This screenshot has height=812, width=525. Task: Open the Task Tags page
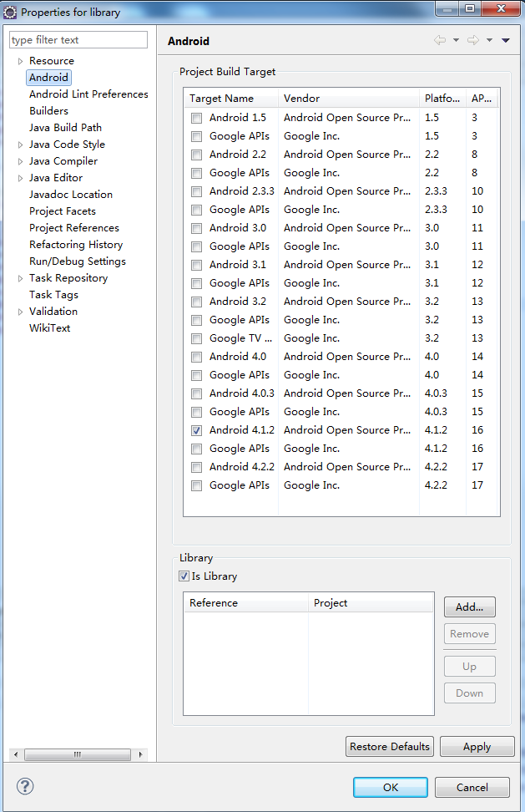53,295
